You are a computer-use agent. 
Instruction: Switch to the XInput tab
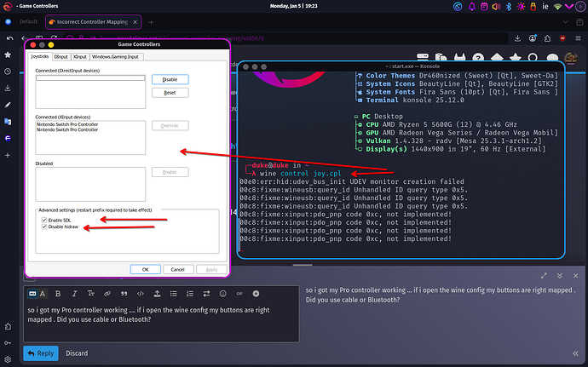click(79, 57)
